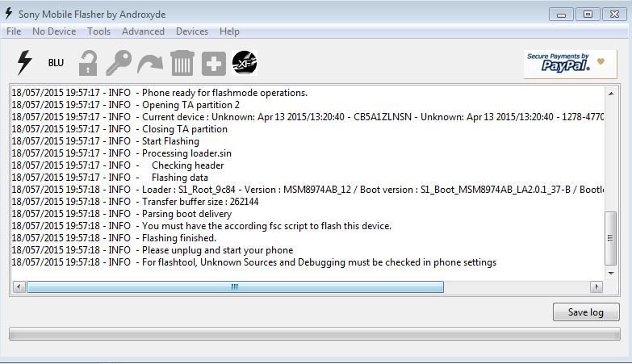Click the plus sign bundle creation icon
This screenshot has height=364, width=632.
click(x=213, y=63)
